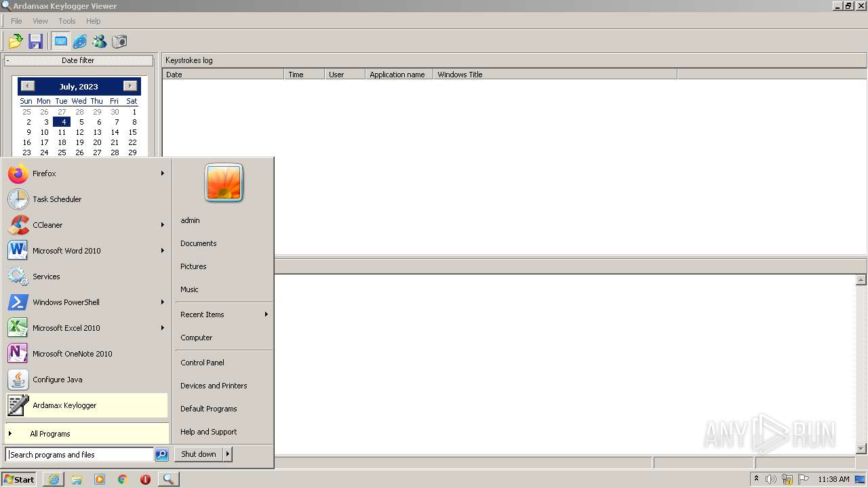Open the View menu

40,21
